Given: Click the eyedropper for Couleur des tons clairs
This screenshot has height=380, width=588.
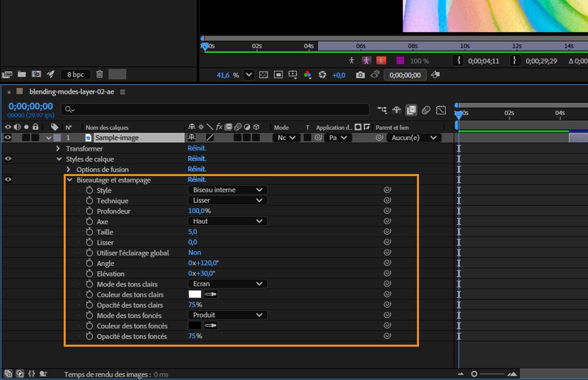Looking at the screenshot, I should [211, 295].
